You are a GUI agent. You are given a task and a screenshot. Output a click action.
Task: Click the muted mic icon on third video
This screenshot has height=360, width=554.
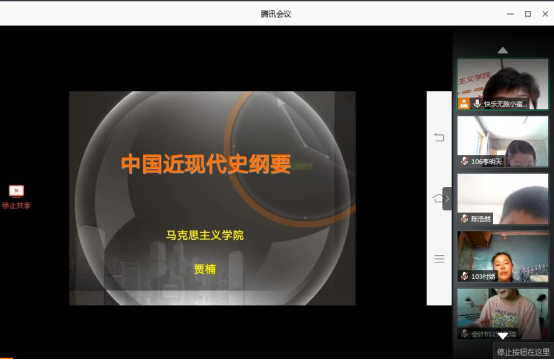(465, 219)
